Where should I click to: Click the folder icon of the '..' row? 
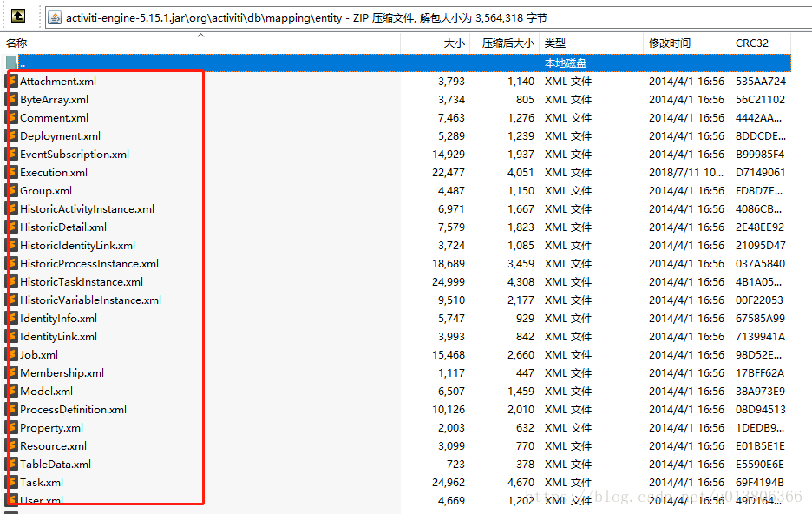[x=11, y=63]
